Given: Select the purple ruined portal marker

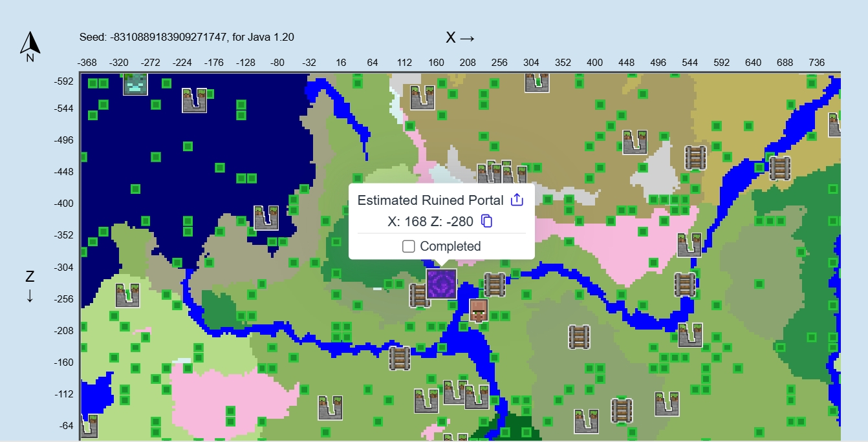Looking at the screenshot, I should pos(441,284).
